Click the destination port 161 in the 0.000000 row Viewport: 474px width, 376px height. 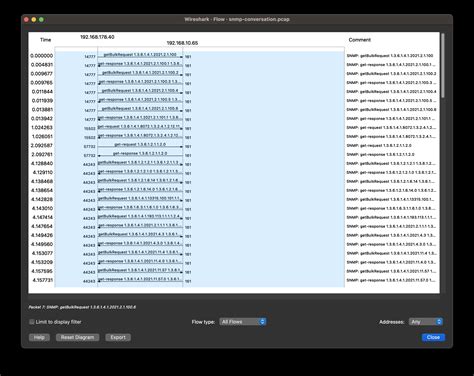[x=188, y=57]
